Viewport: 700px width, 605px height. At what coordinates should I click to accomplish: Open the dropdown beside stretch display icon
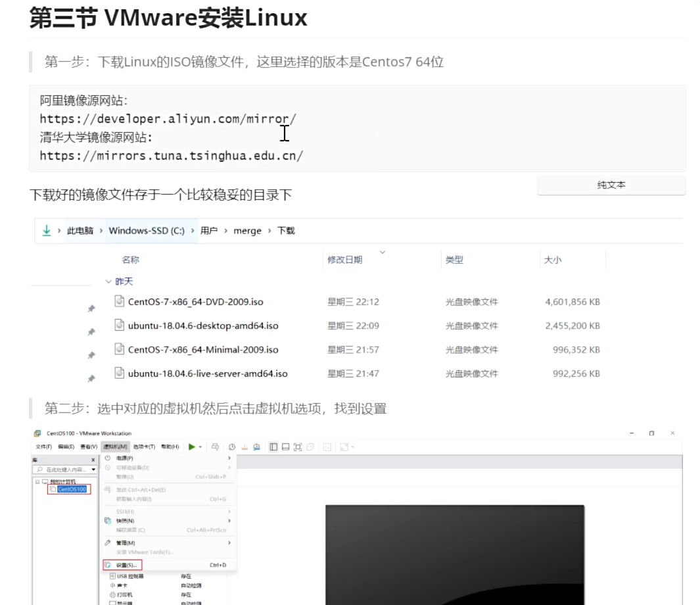(353, 447)
